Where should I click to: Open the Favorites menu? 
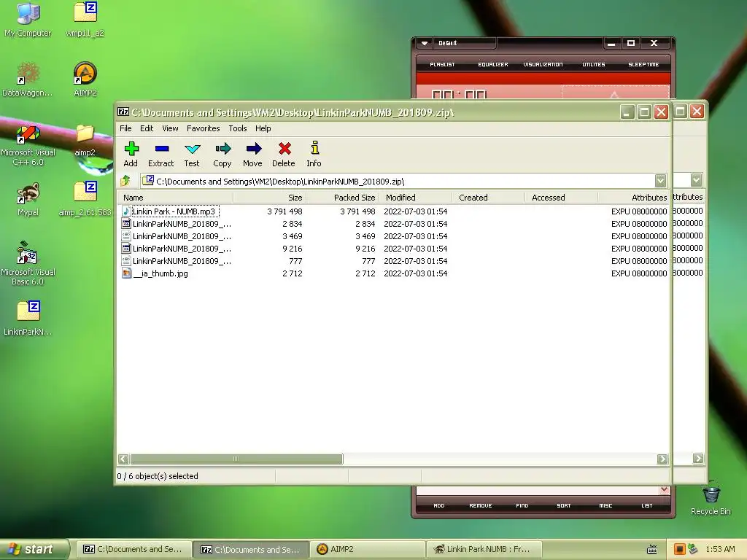click(x=203, y=128)
